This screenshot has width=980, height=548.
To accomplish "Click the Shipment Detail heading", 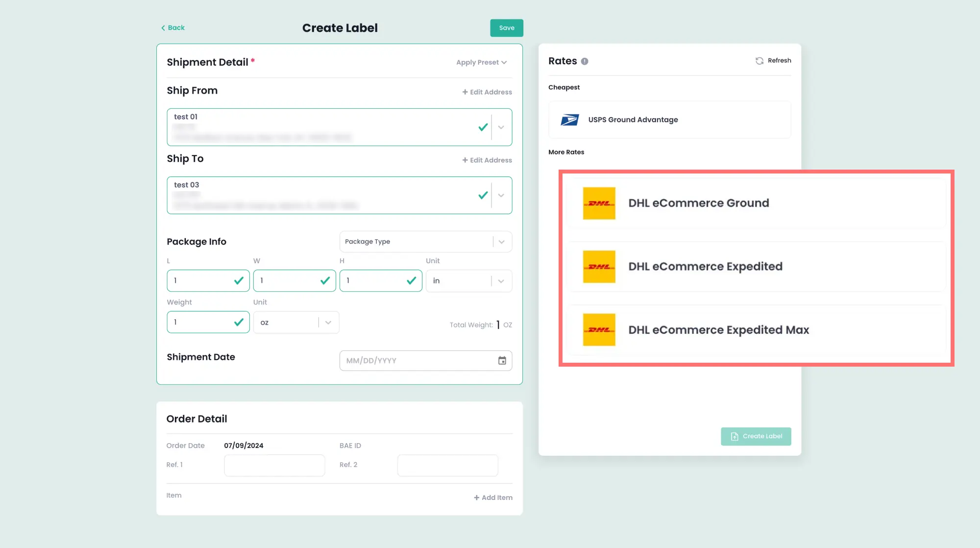I will (207, 62).
